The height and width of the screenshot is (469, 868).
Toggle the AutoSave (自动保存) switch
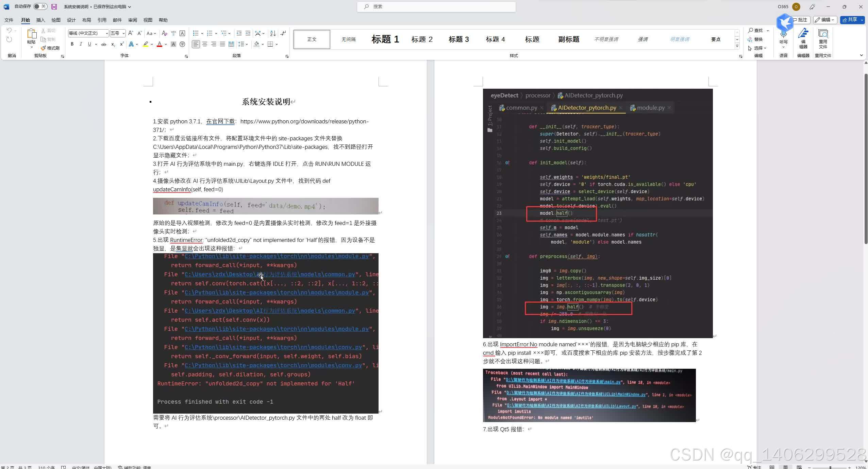[40, 6]
